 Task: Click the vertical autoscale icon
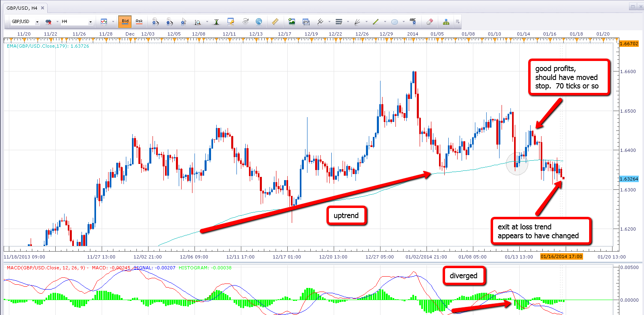click(216, 21)
